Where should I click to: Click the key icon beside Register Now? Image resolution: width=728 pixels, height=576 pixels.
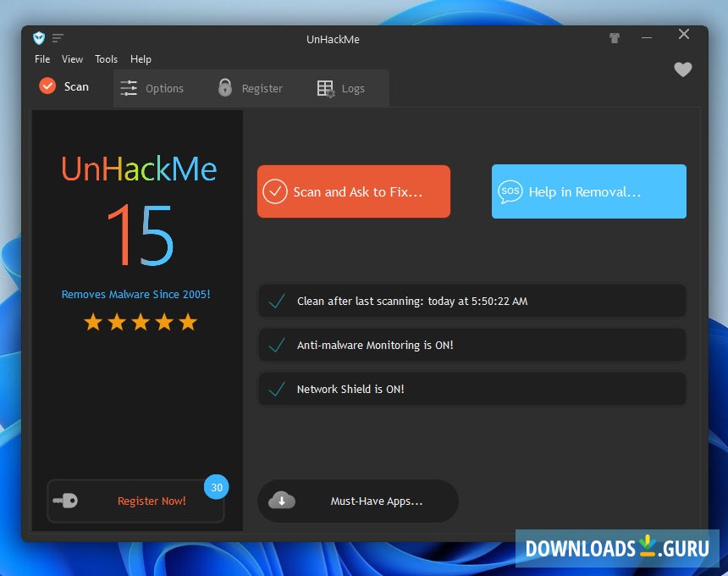click(x=65, y=501)
